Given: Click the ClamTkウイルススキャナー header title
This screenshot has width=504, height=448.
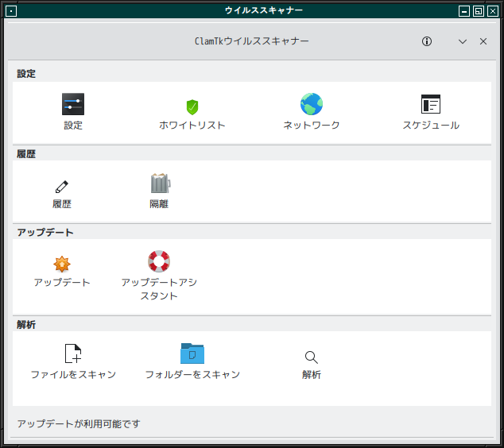Looking at the screenshot, I should click(x=252, y=41).
